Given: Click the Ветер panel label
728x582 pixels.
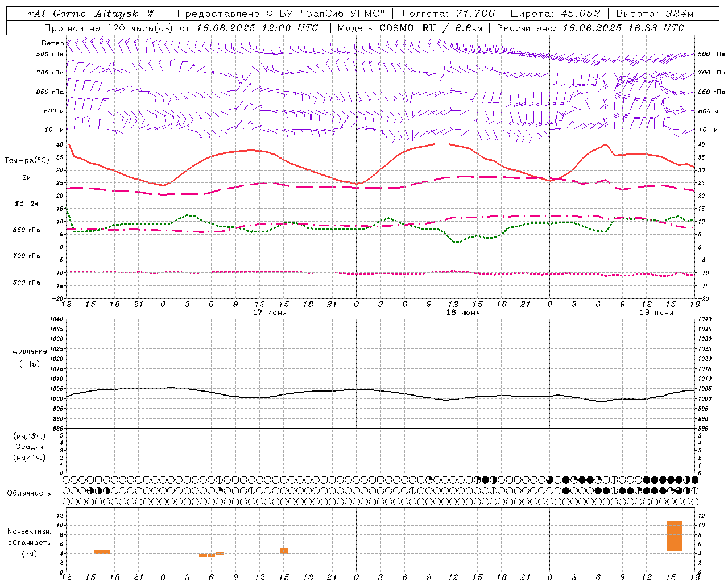Looking at the screenshot, I should point(52,43).
